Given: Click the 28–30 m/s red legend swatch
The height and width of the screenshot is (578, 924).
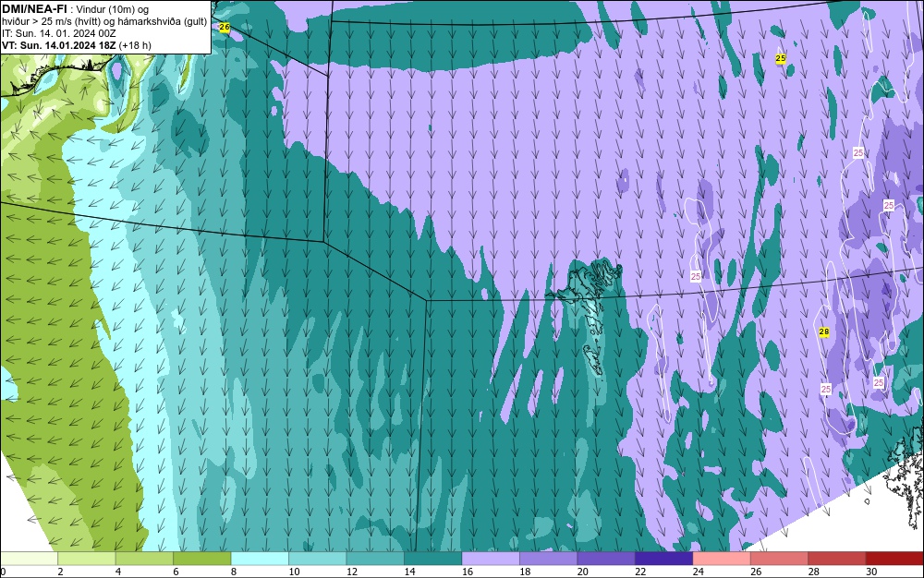Looking at the screenshot, I should click(837, 559).
